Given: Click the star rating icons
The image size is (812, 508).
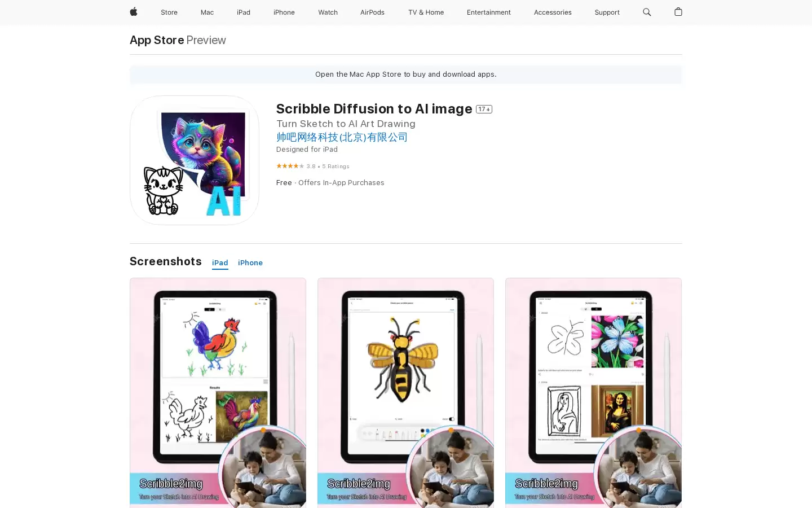Looking at the screenshot, I should click(x=290, y=166).
